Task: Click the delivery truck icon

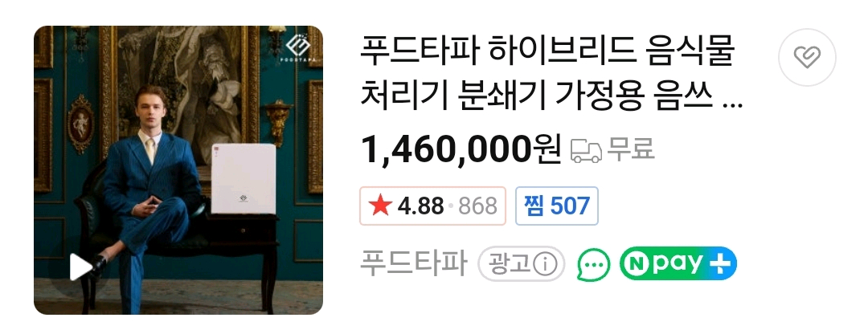Action: (x=586, y=150)
